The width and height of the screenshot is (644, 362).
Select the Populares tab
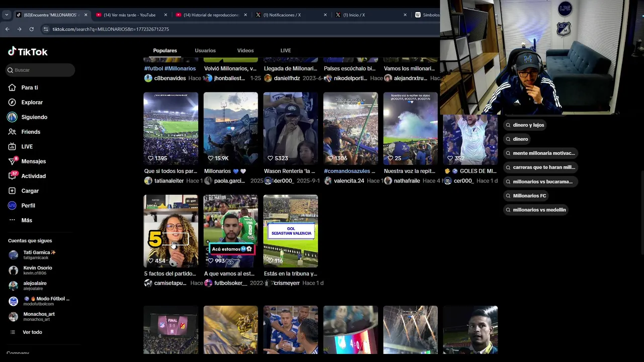[x=165, y=50]
